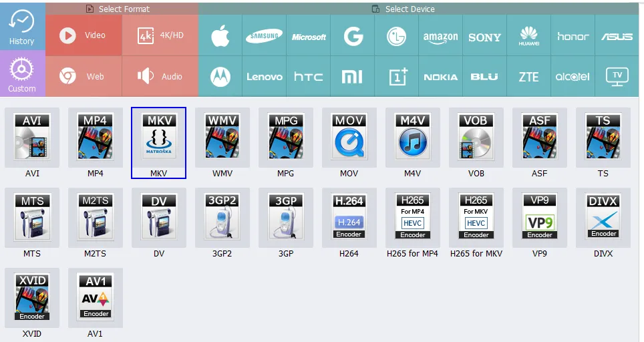Choose Nokia device profiles

(440, 76)
